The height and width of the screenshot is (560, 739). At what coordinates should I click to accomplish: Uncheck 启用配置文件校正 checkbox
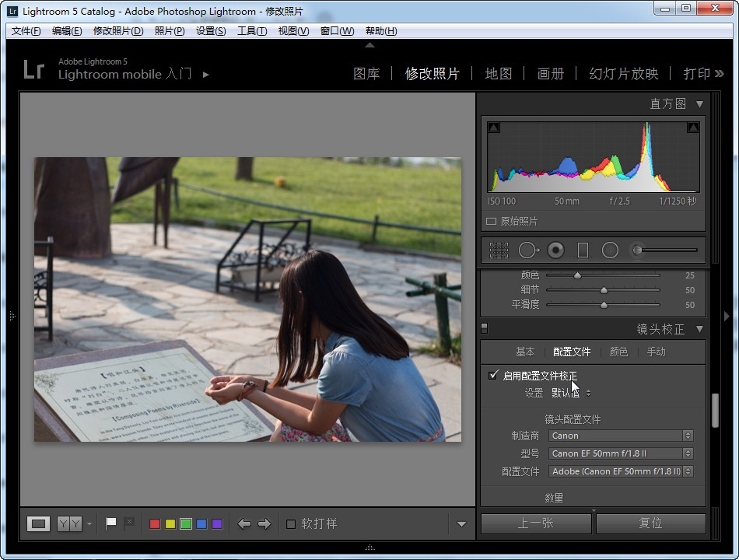pyautogui.click(x=492, y=375)
